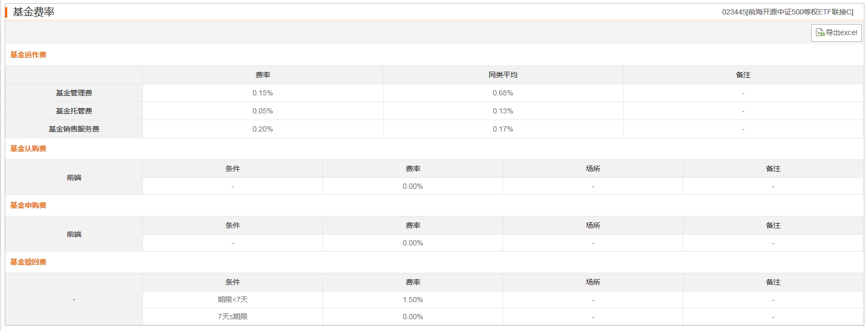The height and width of the screenshot is (331, 868).
Task: Click the 导出excel button
Action: pyautogui.click(x=836, y=32)
